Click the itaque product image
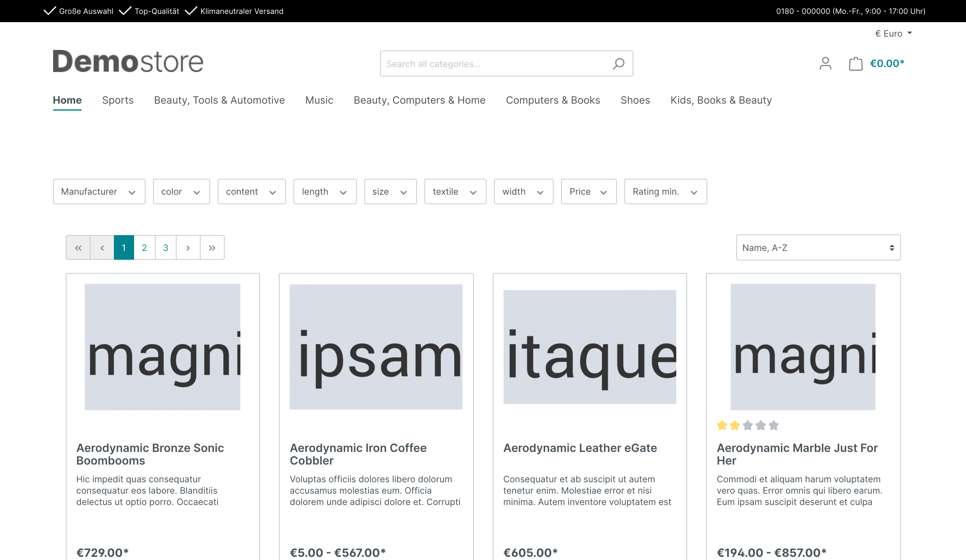The image size is (966, 560). 590,347
